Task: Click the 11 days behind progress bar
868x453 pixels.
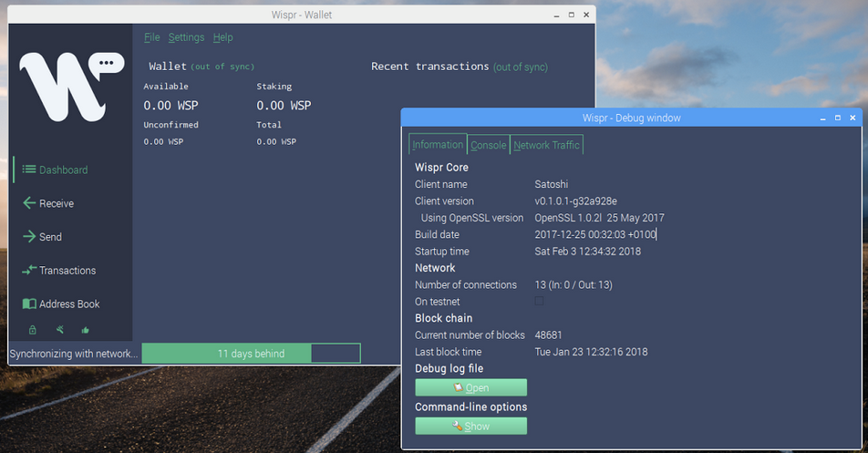Action: point(252,354)
